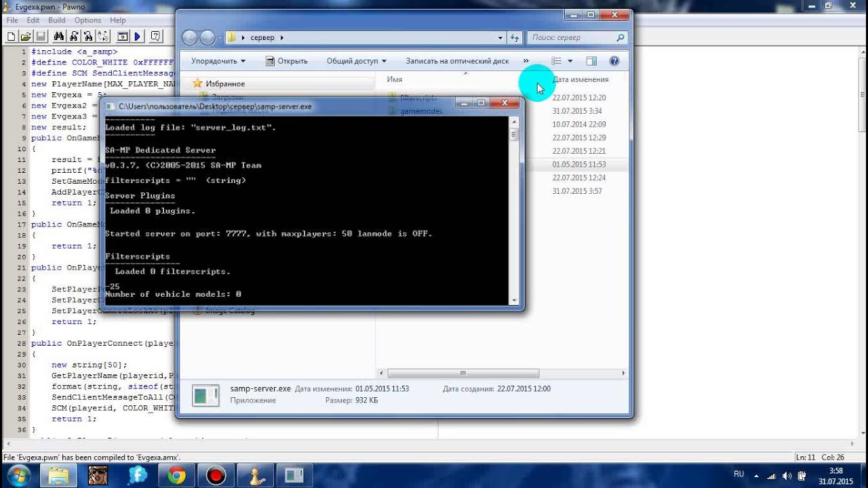The height and width of the screenshot is (488, 868).
Task: Click the console vertical scrollbar up arrow
Action: 514,122
